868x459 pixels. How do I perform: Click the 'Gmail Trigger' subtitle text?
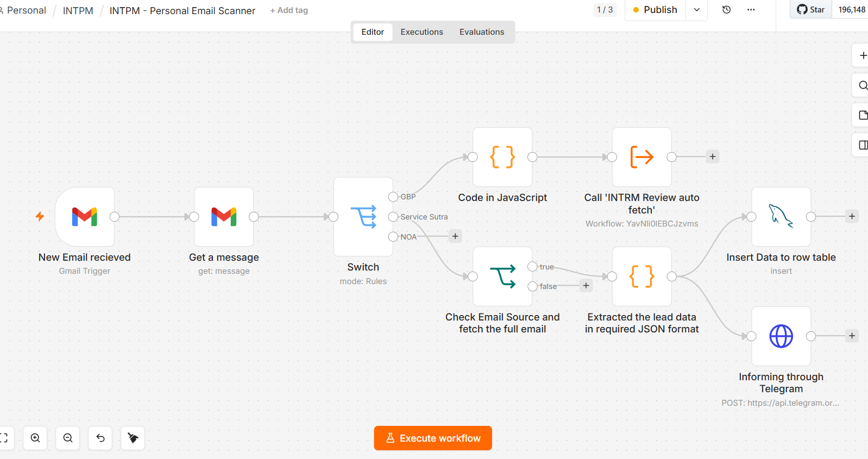[x=85, y=271]
